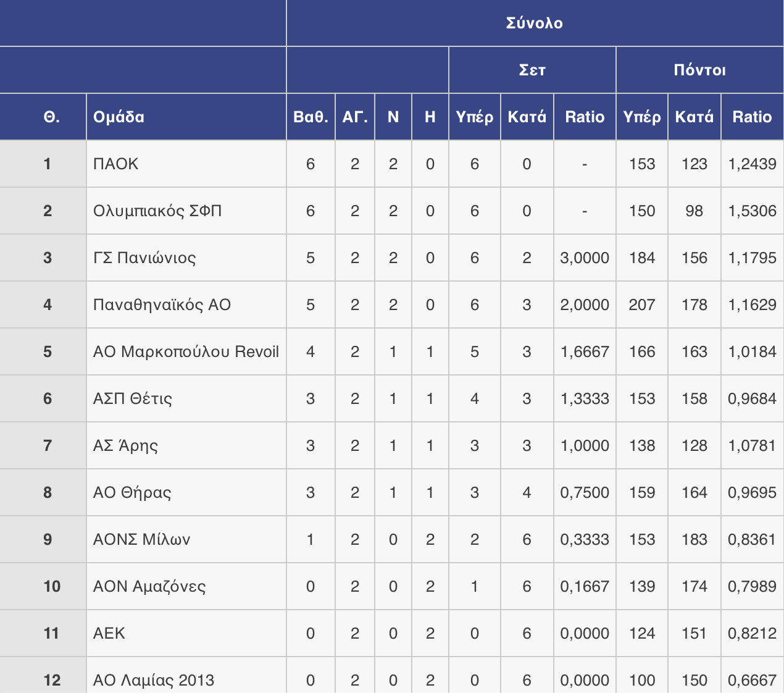Click points ratio value 1,1795
The image size is (784, 693).
coord(752,258)
